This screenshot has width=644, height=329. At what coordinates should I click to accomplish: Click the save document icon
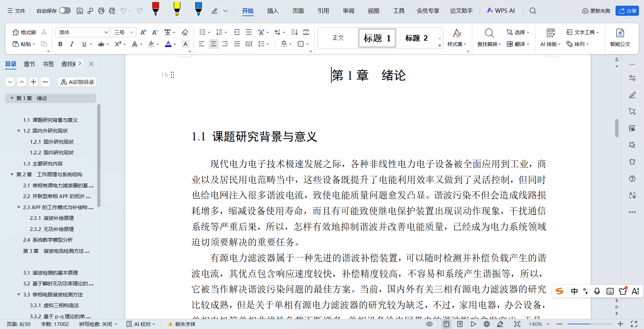coord(80,11)
